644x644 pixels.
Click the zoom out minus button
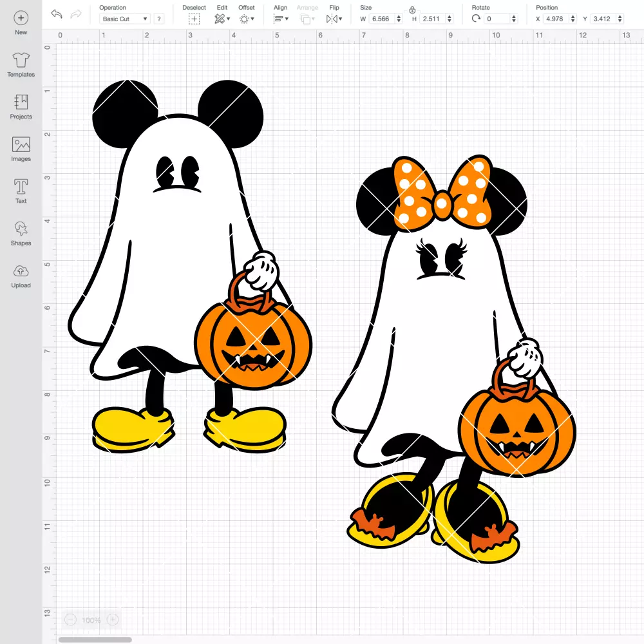tap(70, 620)
